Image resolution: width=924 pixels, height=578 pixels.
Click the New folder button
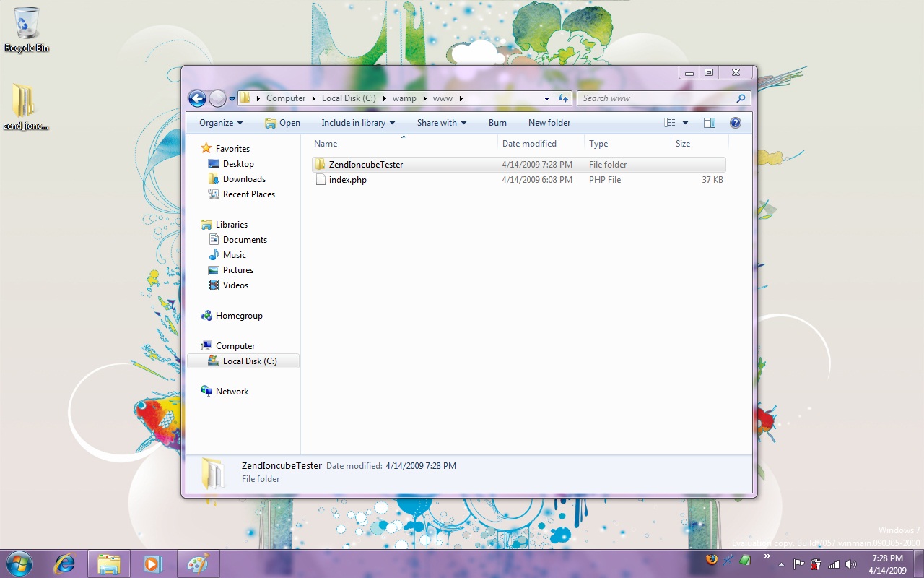pos(549,123)
